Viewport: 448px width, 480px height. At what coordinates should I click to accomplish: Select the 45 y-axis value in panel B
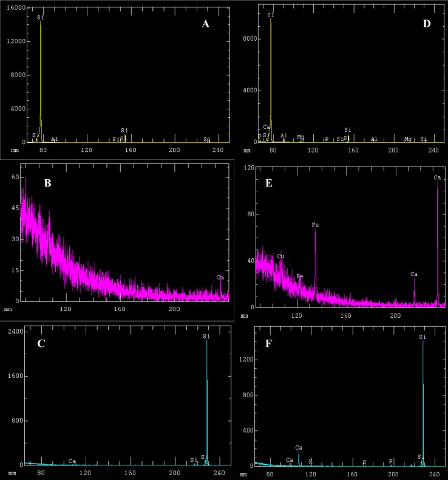[15, 208]
